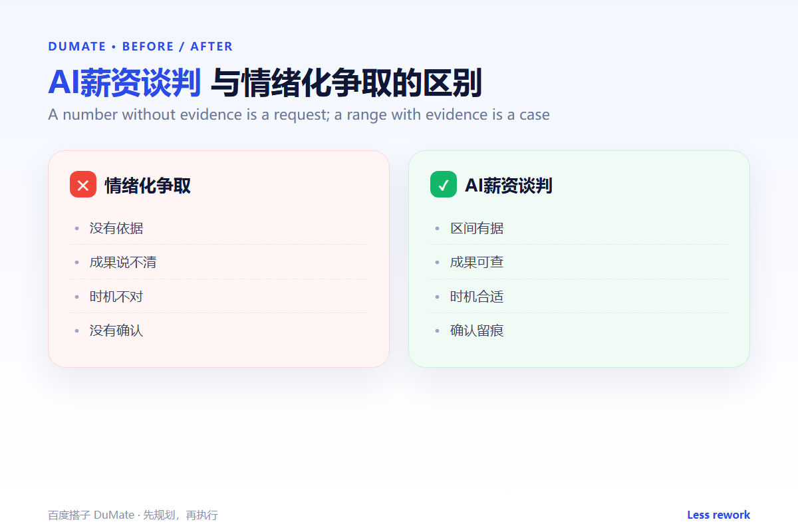Click the blue AI薪资谈判 in the main title

coord(124,82)
